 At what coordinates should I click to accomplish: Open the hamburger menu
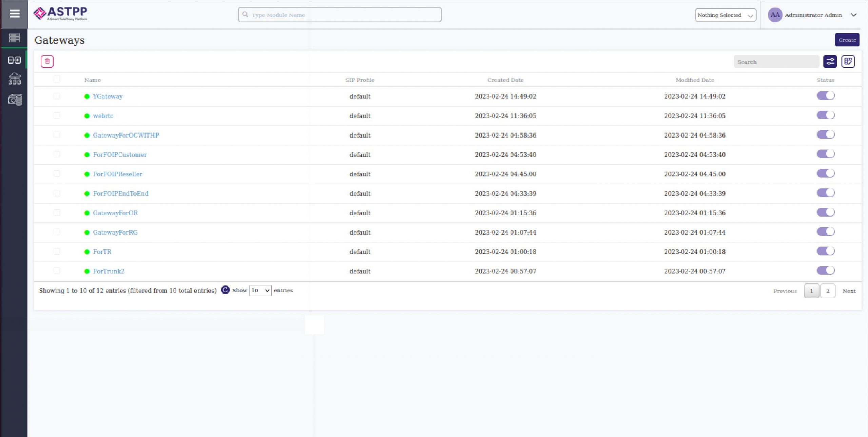coord(14,14)
